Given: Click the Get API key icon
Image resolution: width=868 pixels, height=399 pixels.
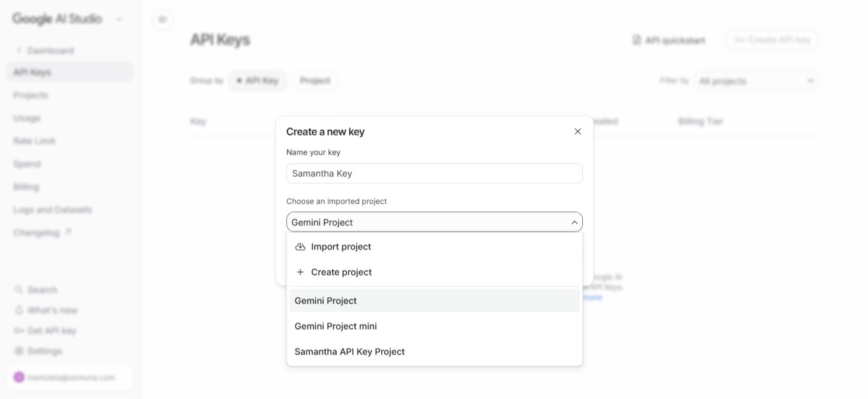Looking at the screenshot, I should tap(19, 330).
